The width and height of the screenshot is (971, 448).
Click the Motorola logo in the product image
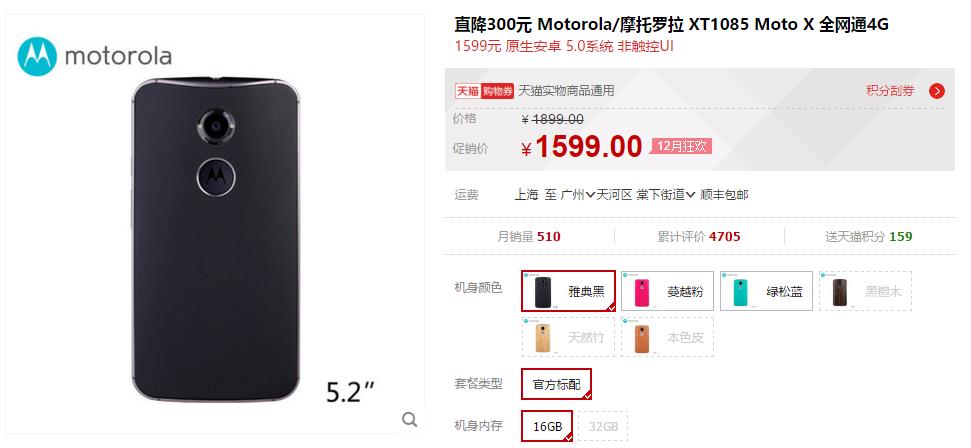point(94,56)
